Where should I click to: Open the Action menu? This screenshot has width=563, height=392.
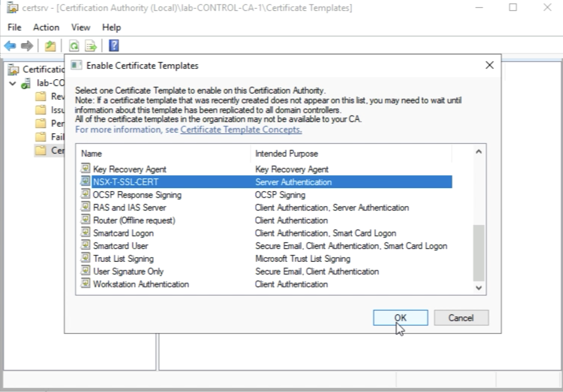point(46,27)
